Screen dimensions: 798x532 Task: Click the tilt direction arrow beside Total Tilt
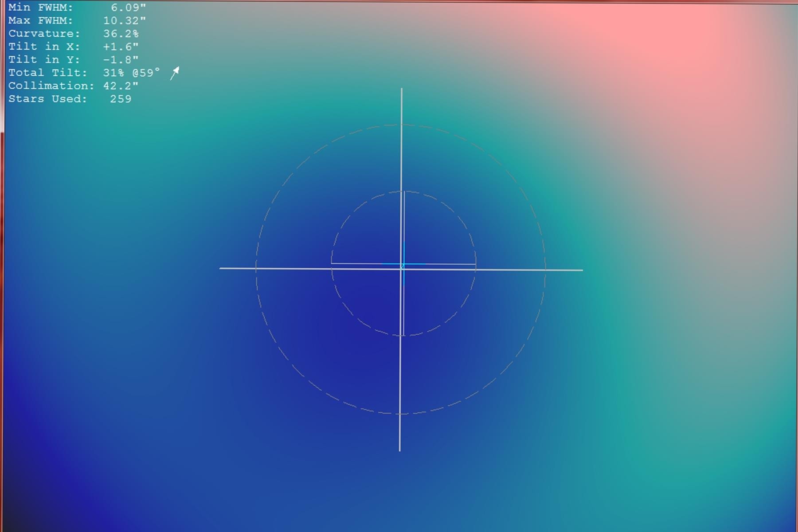click(175, 73)
